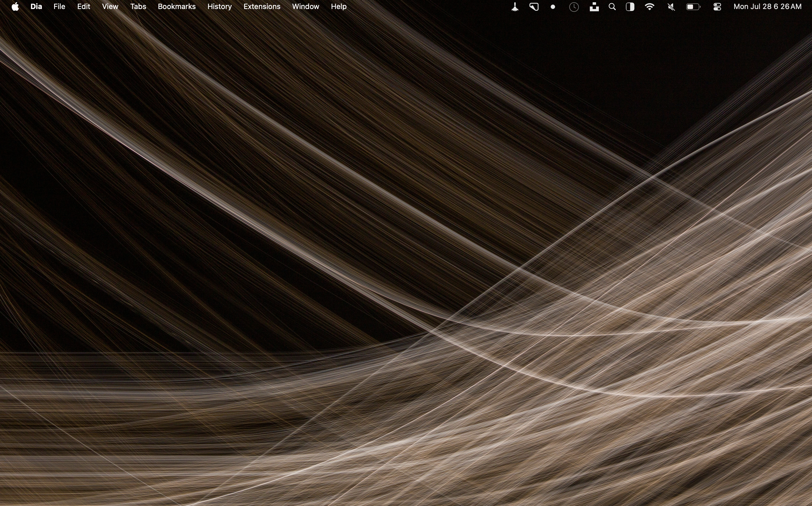Open the File menu
The width and height of the screenshot is (812, 506).
coord(59,6)
